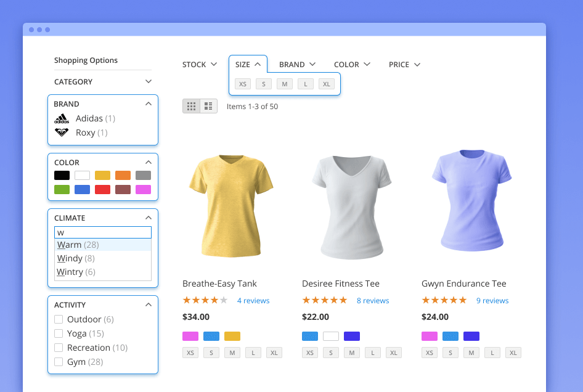Viewport: 583px width, 392px height.
Task: Select size XL in the SIZE filter panel
Action: 326,84
